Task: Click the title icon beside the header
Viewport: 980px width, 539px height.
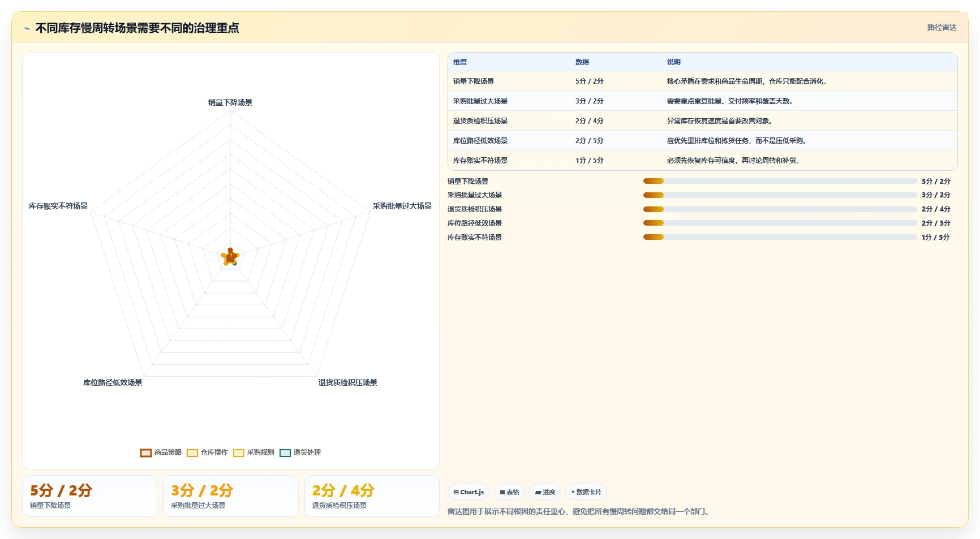Action: point(27,28)
